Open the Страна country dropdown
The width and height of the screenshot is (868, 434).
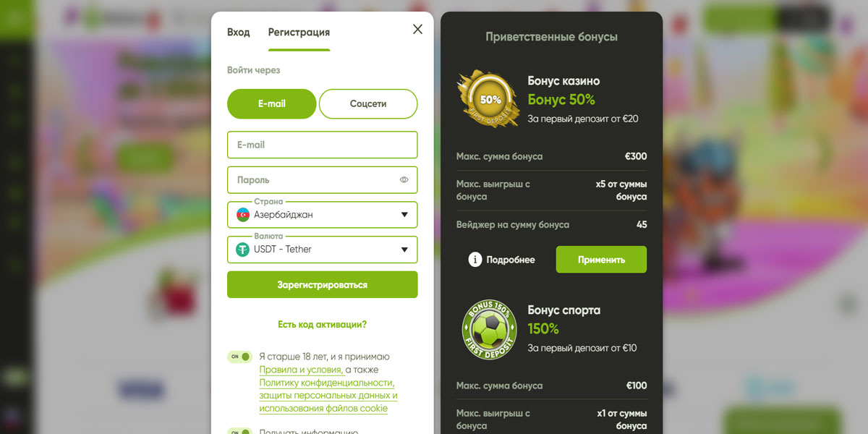pos(323,215)
